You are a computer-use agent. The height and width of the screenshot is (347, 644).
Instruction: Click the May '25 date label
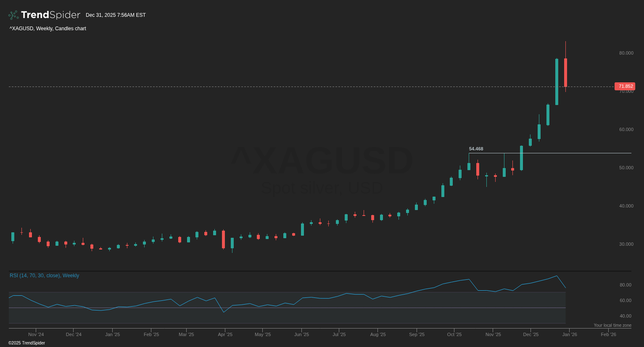(263, 334)
